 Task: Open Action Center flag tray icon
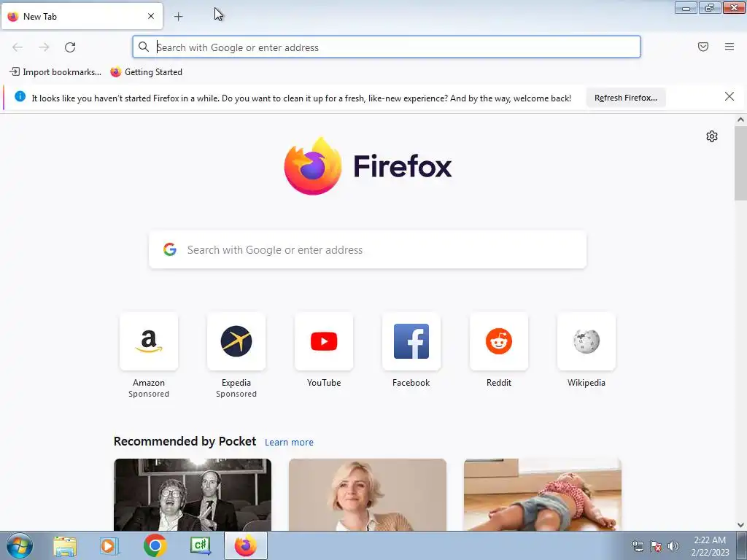pyautogui.click(x=656, y=546)
